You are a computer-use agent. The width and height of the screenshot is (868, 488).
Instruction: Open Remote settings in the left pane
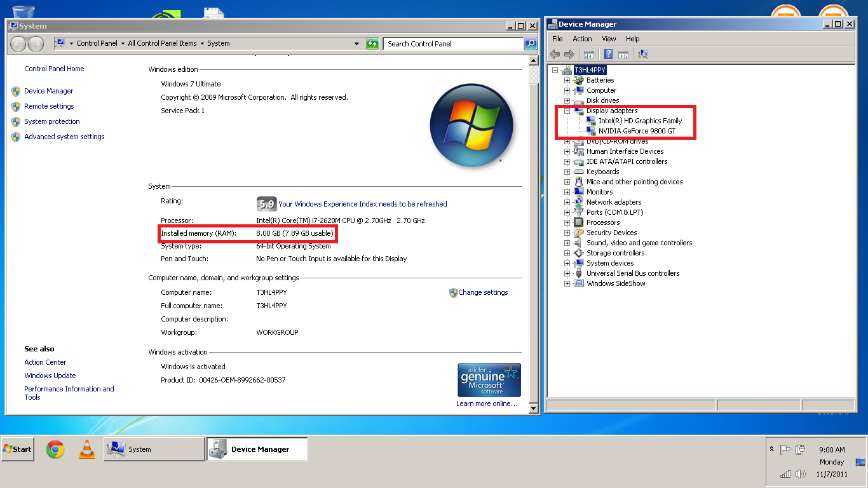pyautogui.click(x=49, y=106)
